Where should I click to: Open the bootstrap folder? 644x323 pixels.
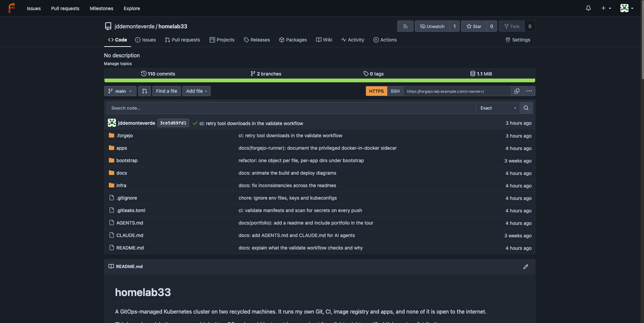click(x=127, y=160)
